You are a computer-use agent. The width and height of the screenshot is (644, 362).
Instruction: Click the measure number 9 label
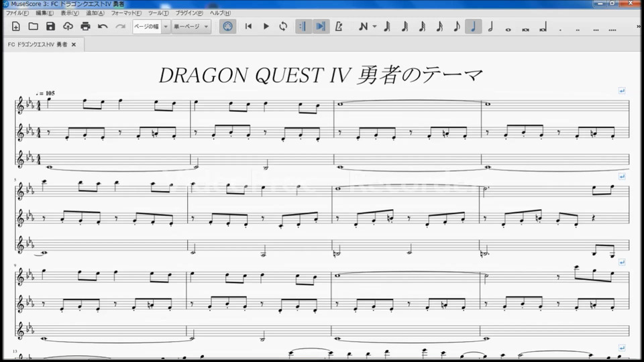(15, 265)
